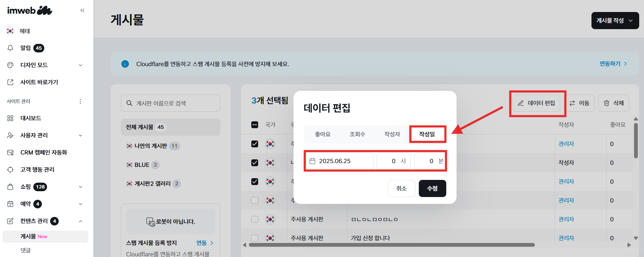Check the ㅁㄴㅇㄴㅁㅇㅁㄴㅇ post row checkbox
Screen dimensions: 644x257
coord(255,219)
